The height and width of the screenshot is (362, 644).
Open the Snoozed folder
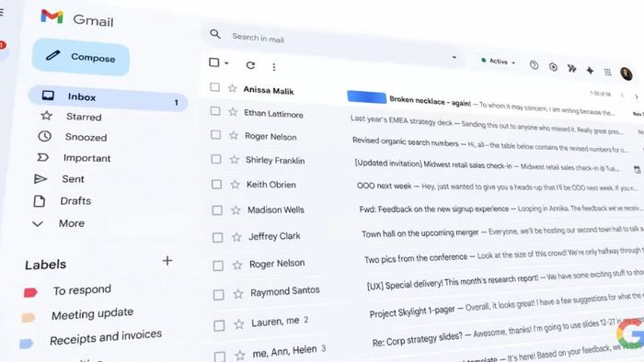tap(86, 137)
